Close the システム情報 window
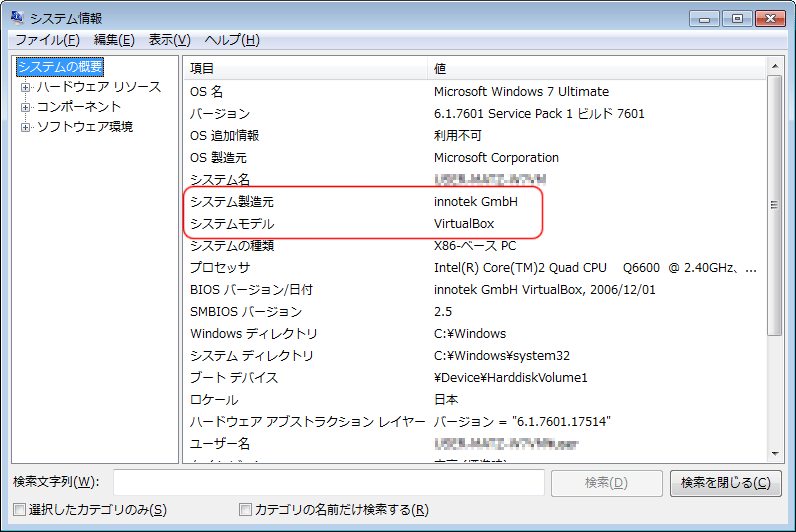Image resolution: width=796 pixels, height=532 pixels. coord(771,19)
